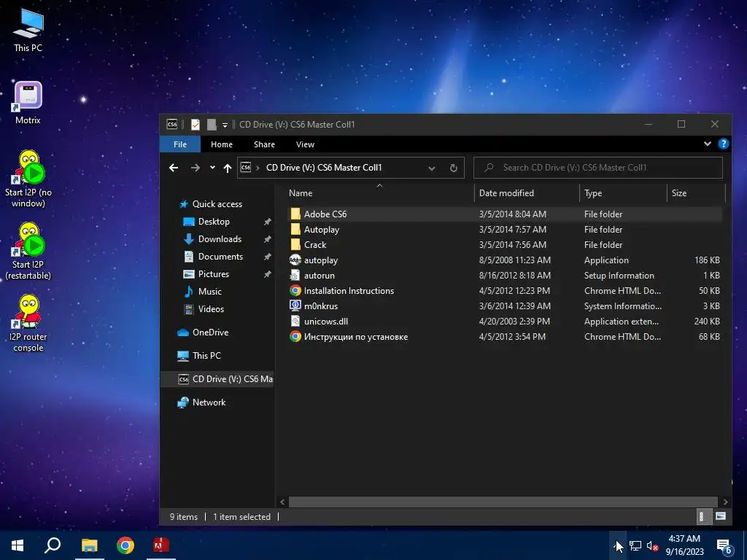Open Customize Quick Access Toolbar dropdown

(225, 125)
